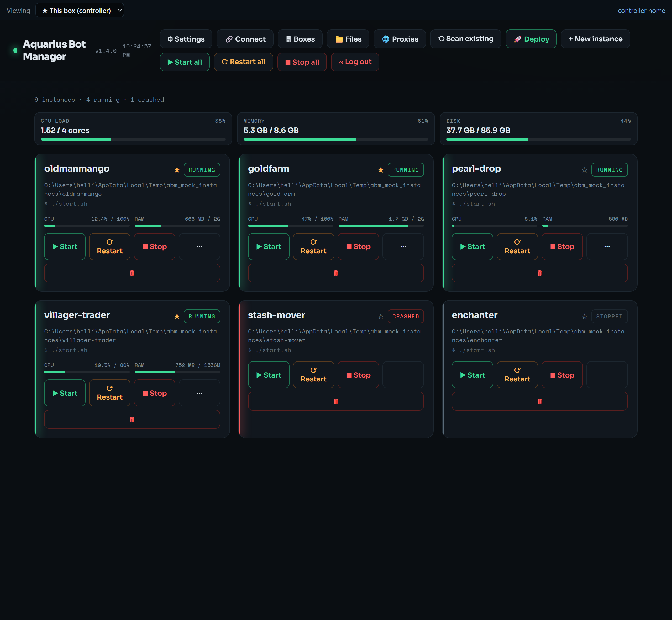672x620 pixels.
Task: Favorite enchanter using its star
Action: (x=585, y=316)
